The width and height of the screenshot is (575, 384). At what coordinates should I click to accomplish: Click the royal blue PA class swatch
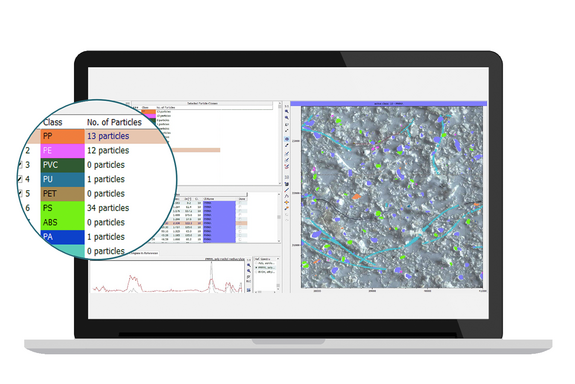[62, 237]
